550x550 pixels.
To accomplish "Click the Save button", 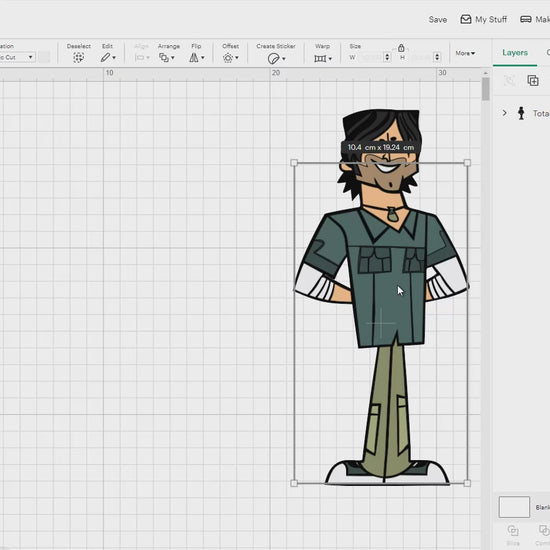I will [437, 20].
